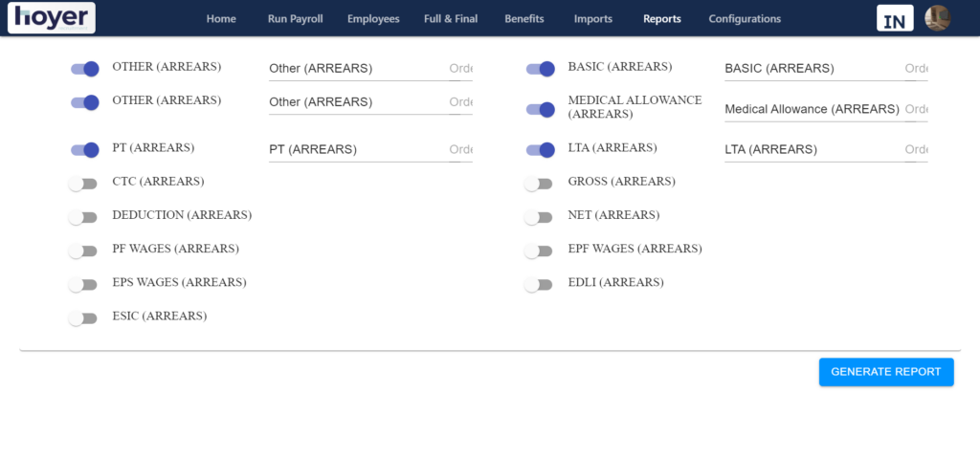Screen dimensions: 980x459
Task: Turn on the NET (ARREARS) toggle
Action: 538,217
